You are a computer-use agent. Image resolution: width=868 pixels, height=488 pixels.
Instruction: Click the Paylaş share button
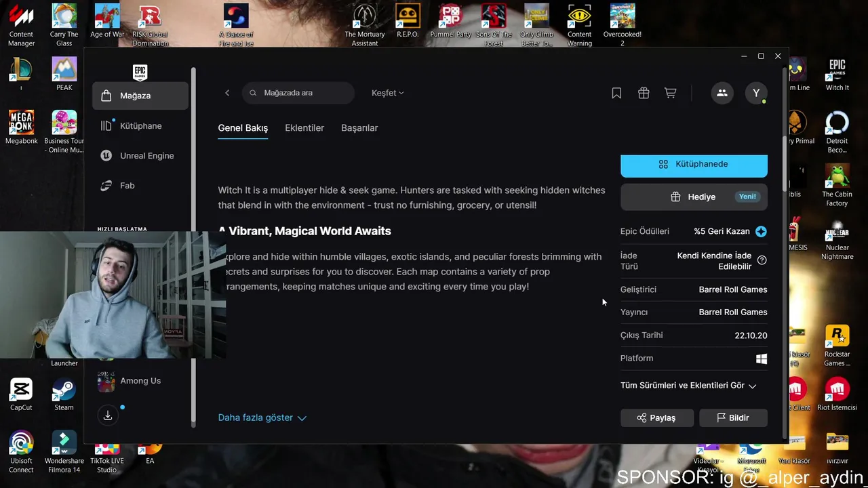[657, 418]
